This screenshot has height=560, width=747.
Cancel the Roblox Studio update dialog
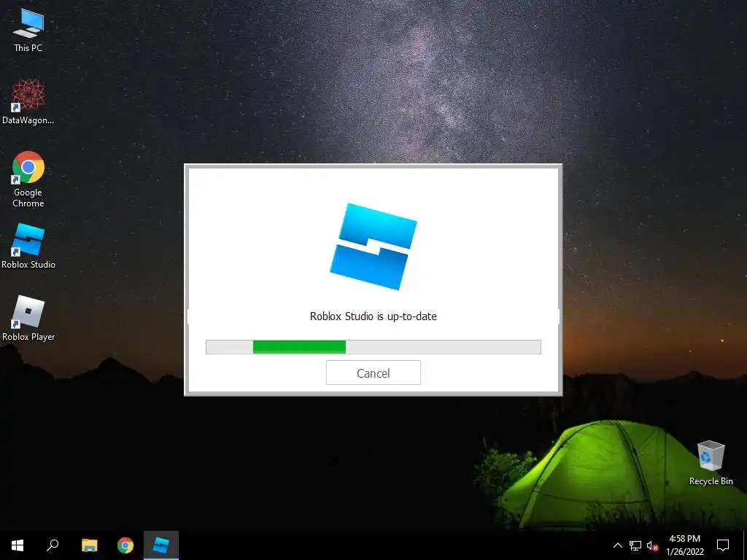pos(373,373)
